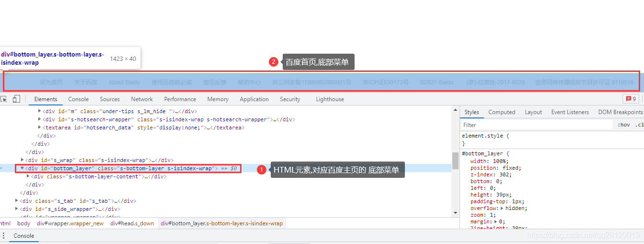Expand the hotsearch_data textarea node

pos(40,128)
